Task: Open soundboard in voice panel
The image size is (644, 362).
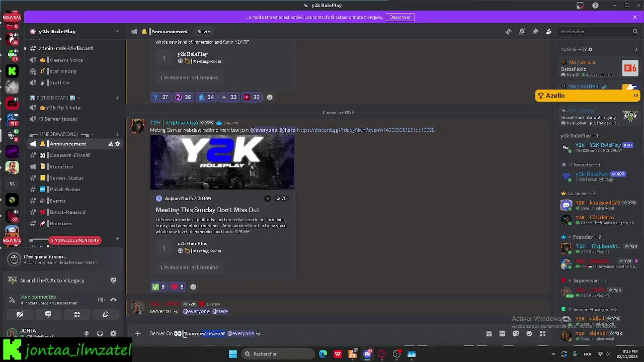Action: [106, 314]
